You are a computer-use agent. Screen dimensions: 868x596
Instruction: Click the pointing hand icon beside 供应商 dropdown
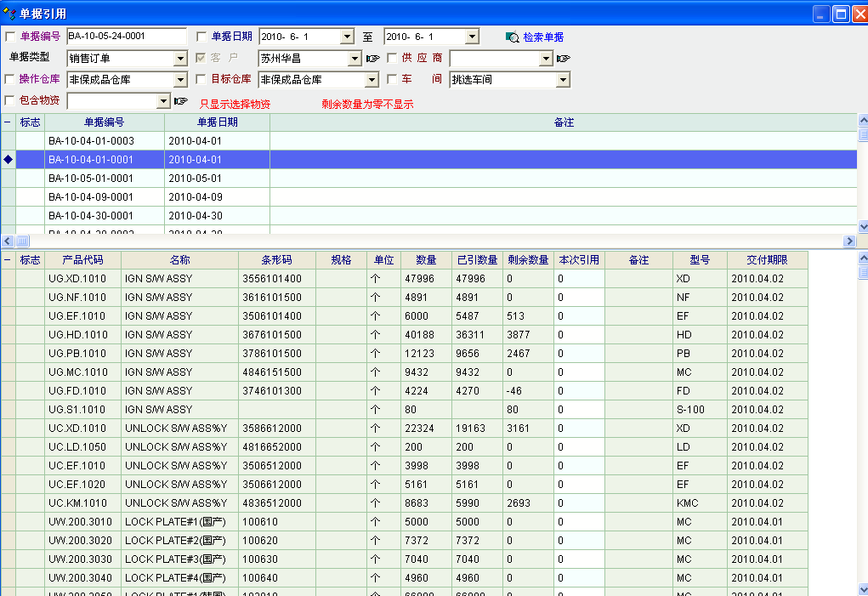click(x=563, y=59)
